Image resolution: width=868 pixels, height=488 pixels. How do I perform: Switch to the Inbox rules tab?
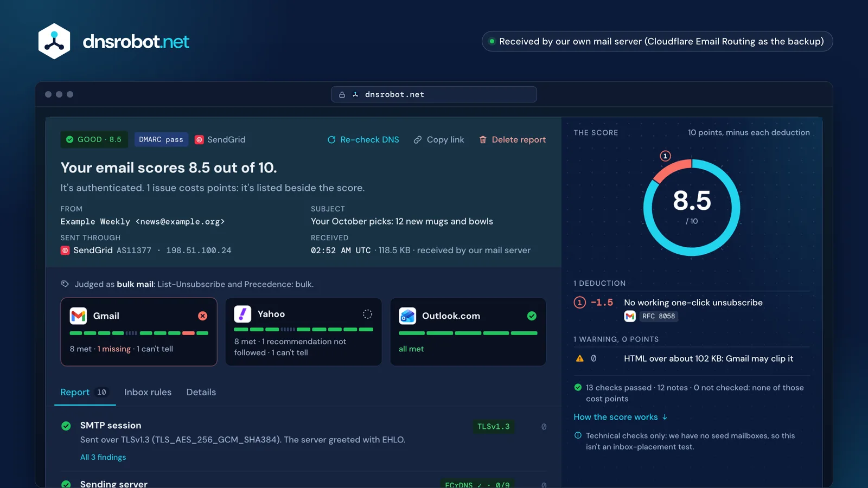pos(148,392)
